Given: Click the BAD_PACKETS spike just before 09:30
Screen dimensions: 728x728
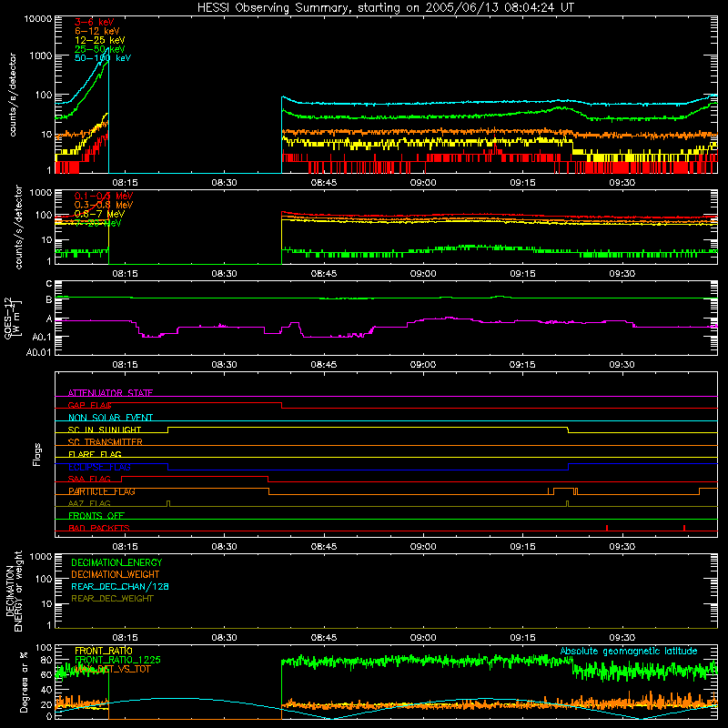Looking at the screenshot, I should click(x=607, y=528).
